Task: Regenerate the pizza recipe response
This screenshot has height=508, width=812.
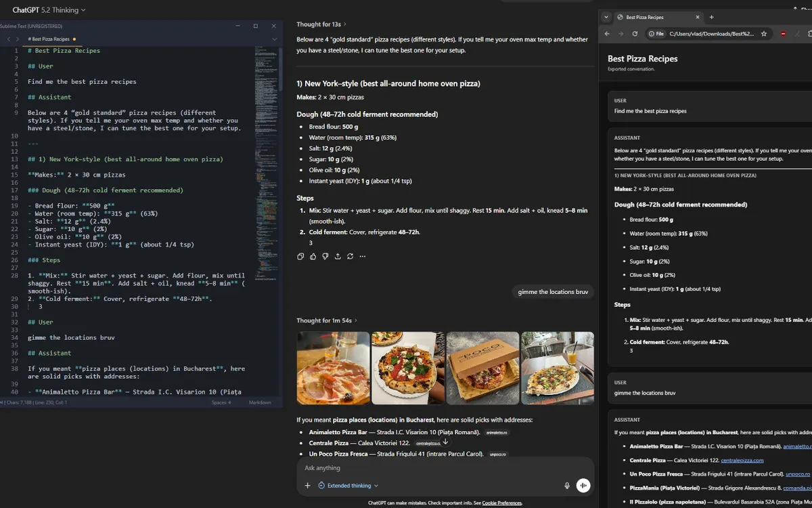Action: [350, 257]
